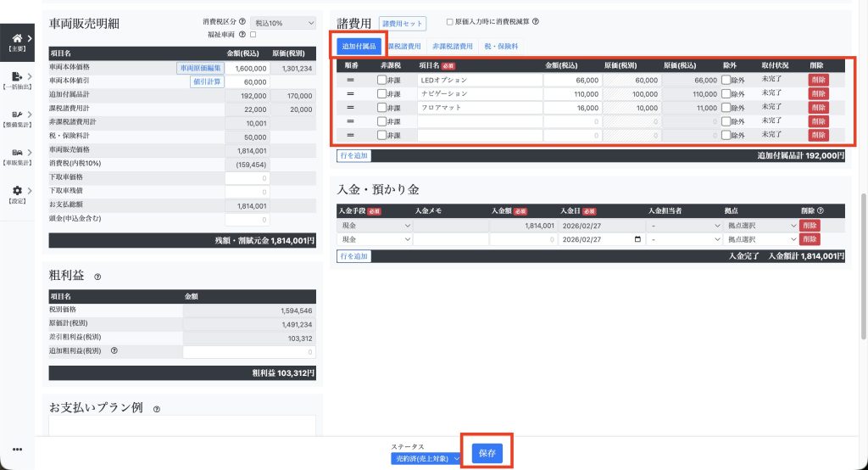
Task: Click the 【一括抽出】 export icon in sidebar
Action: click(17, 77)
